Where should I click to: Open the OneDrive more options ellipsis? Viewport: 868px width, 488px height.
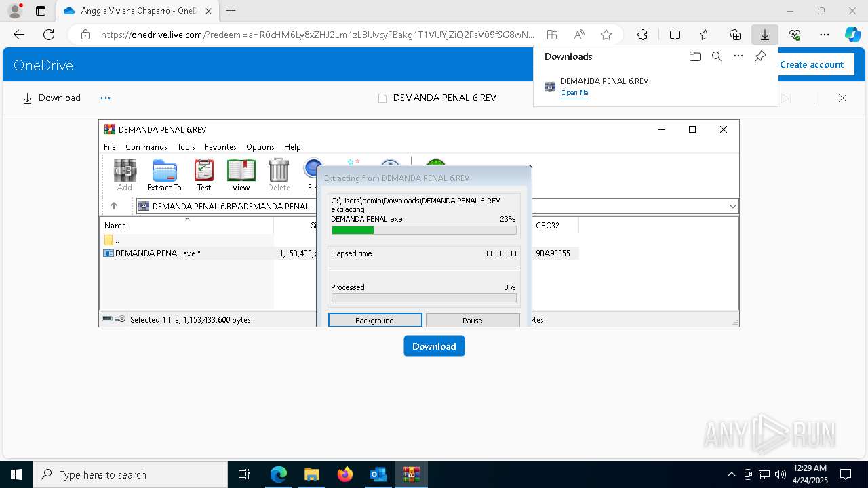coord(105,98)
